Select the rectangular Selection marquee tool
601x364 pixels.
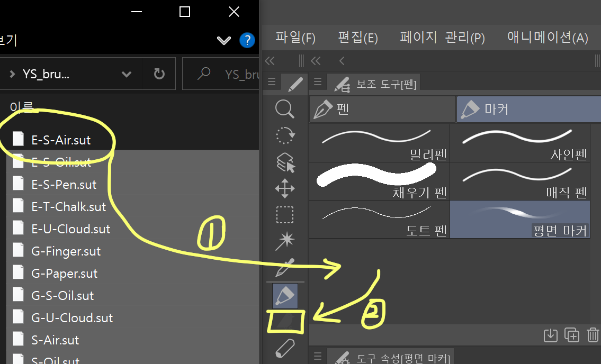pos(285,215)
